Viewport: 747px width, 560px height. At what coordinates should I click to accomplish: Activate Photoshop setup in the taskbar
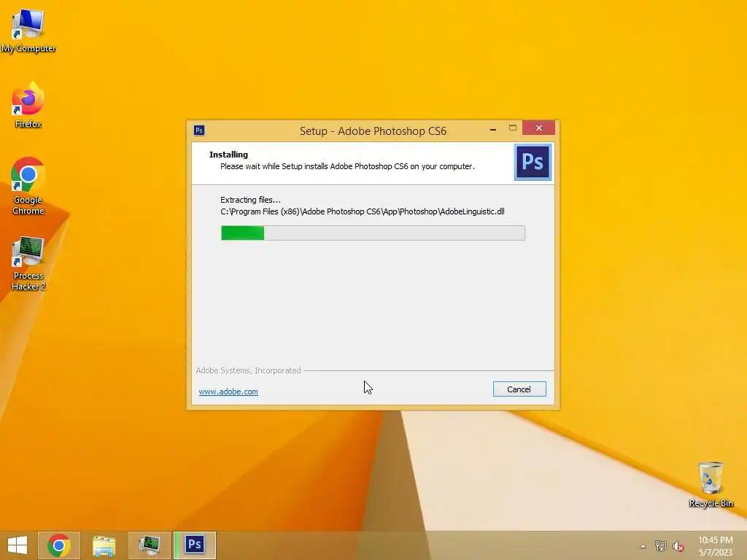[194, 545]
